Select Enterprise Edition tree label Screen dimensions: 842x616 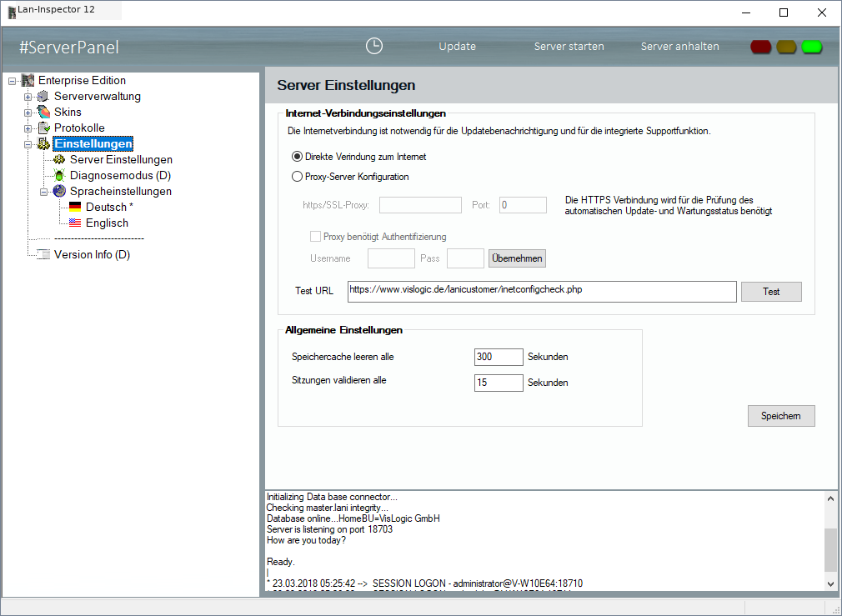tap(83, 81)
